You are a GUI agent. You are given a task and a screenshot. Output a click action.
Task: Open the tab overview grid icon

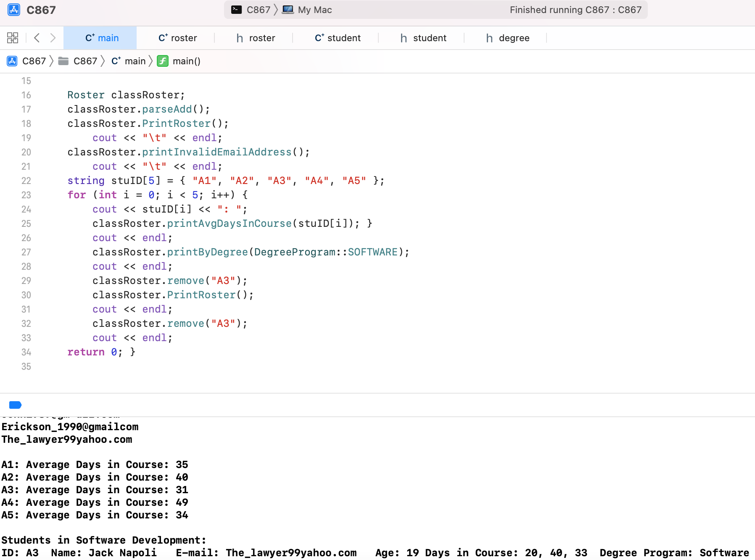[13, 38]
